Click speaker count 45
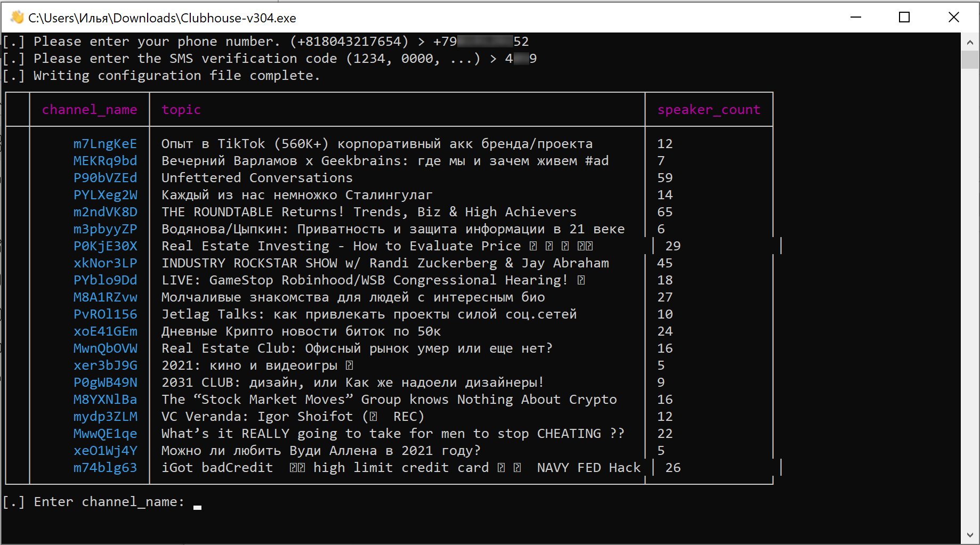Image resolution: width=980 pixels, height=545 pixels. [x=665, y=263]
